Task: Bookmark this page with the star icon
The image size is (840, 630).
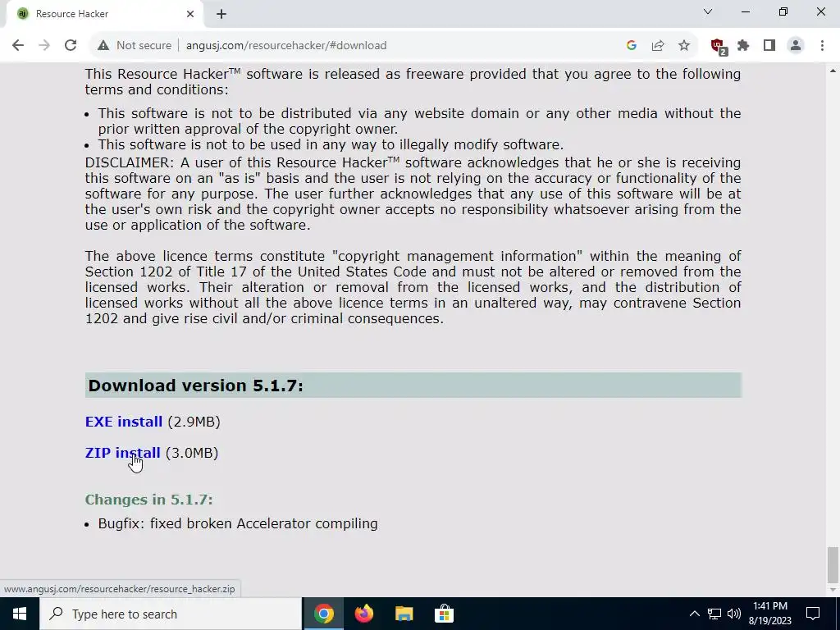Action: 684,46
